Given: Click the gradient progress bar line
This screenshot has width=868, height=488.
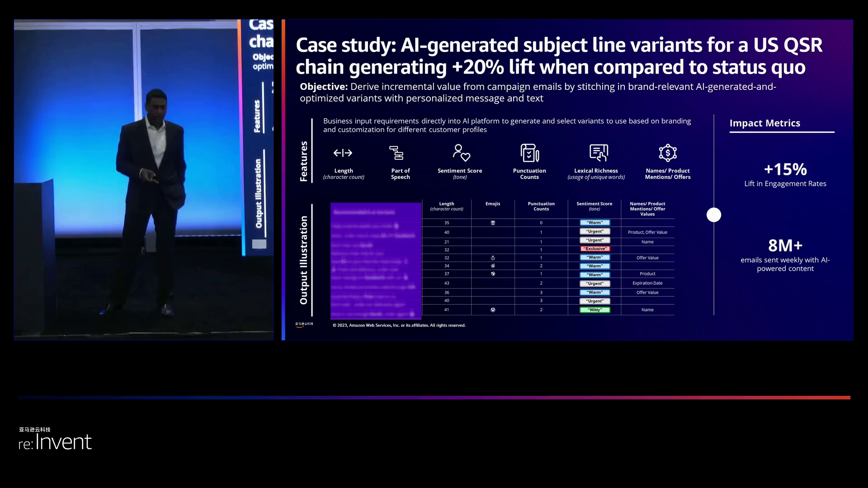Looking at the screenshot, I should pos(434,398).
